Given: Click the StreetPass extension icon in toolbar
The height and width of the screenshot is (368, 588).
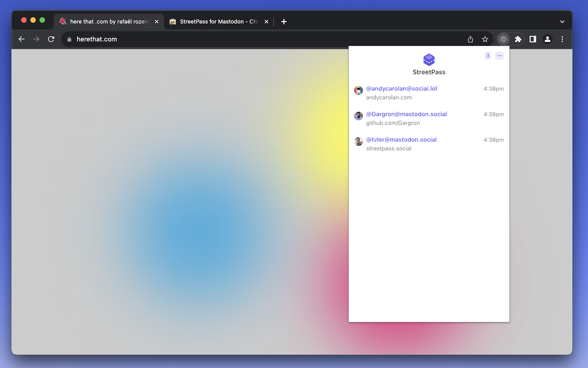Looking at the screenshot, I should click(x=503, y=39).
